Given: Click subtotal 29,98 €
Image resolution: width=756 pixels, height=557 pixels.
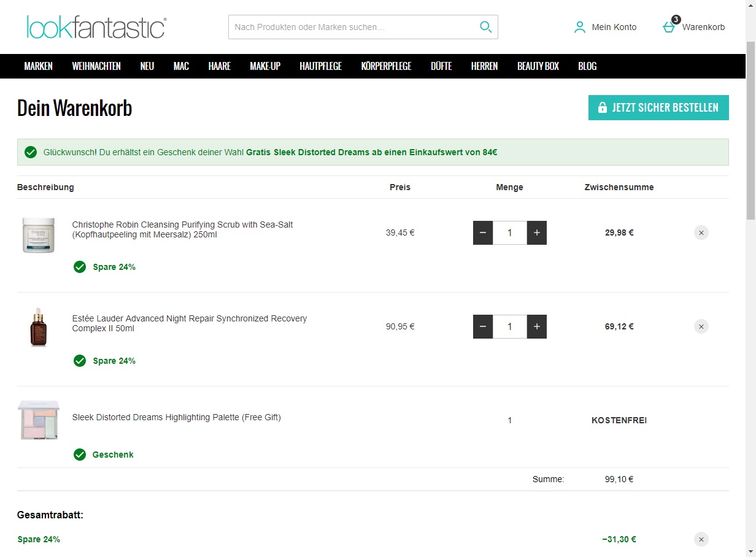Looking at the screenshot, I should point(619,232).
